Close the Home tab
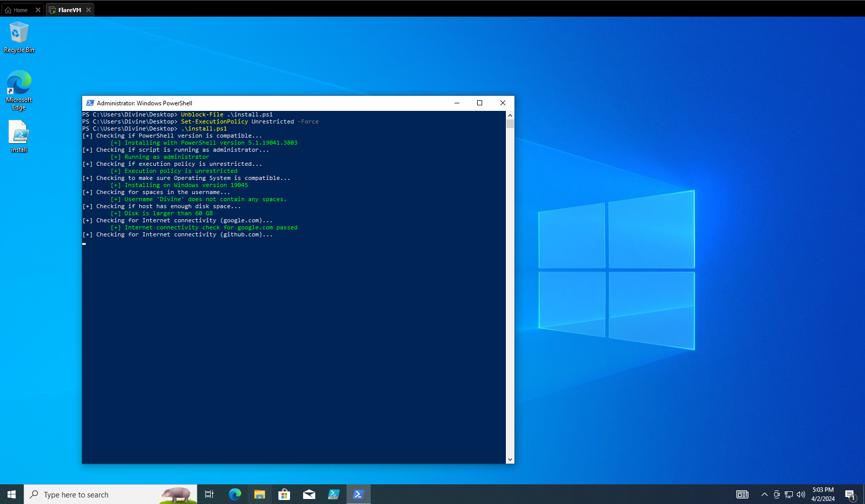The width and height of the screenshot is (865, 504). (38, 10)
